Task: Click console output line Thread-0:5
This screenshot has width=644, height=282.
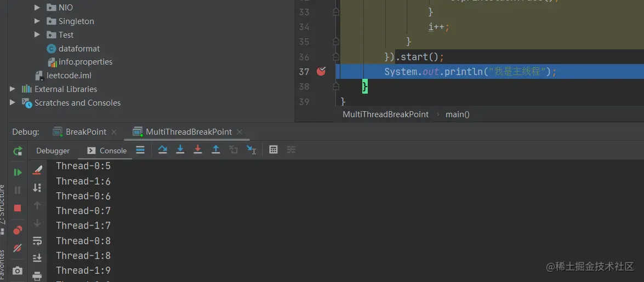Action: 83,166
